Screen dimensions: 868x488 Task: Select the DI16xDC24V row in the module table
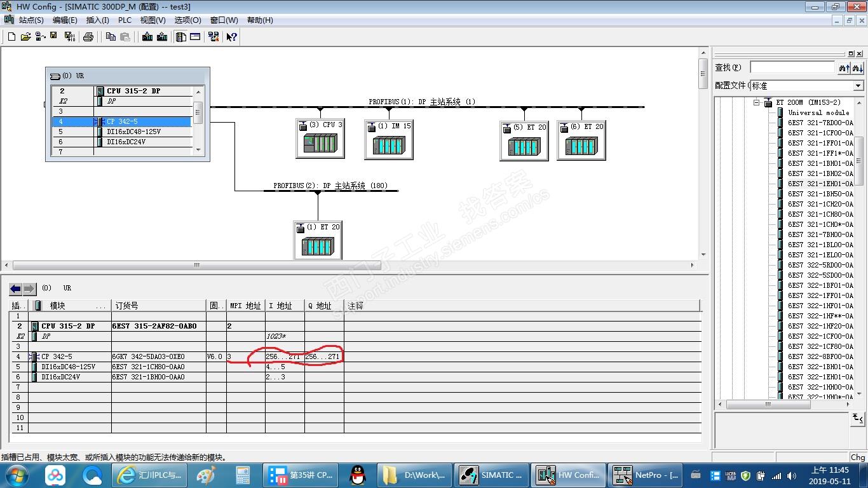tap(356, 377)
